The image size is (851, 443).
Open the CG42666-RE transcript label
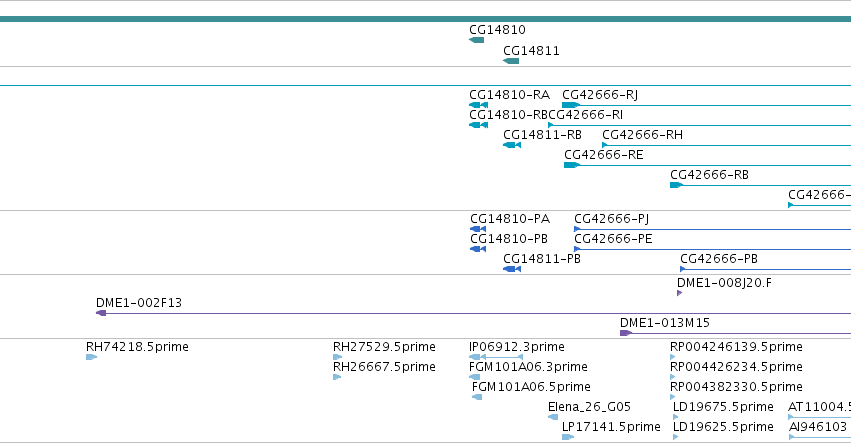(604, 155)
